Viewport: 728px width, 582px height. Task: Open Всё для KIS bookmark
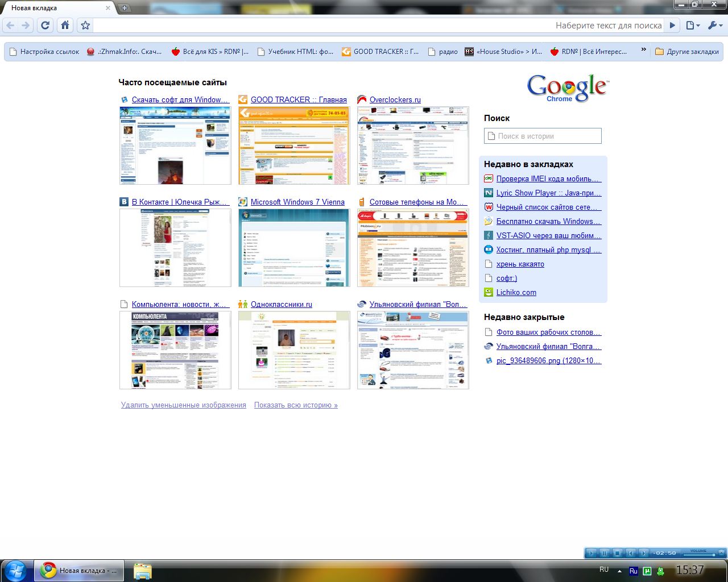[210, 52]
